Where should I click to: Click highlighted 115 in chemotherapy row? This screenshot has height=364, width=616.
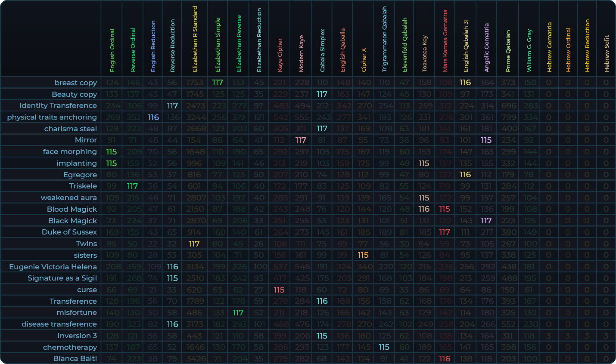[x=384, y=347]
